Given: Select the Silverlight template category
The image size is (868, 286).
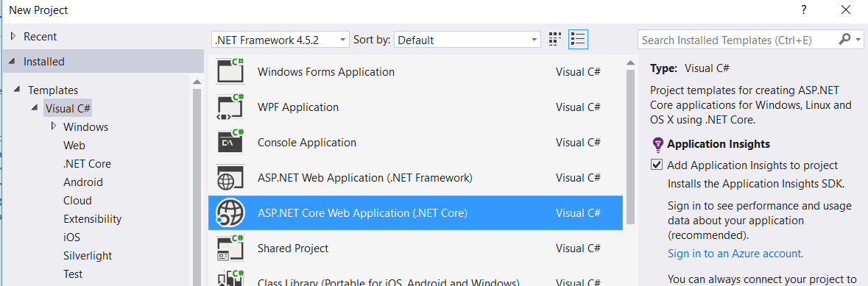Looking at the screenshot, I should click(x=88, y=256).
